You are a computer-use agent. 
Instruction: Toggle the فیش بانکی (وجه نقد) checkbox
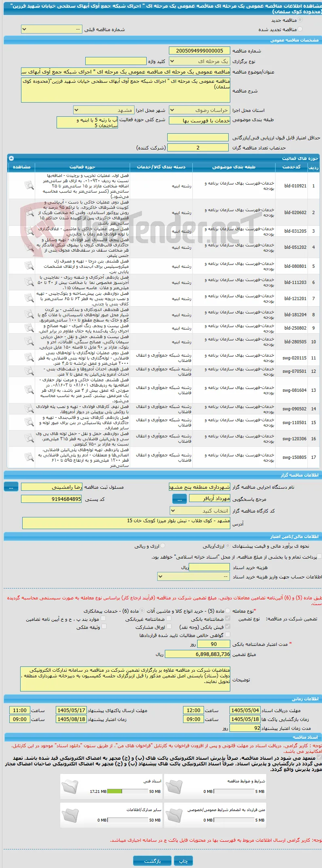coord(227,626)
